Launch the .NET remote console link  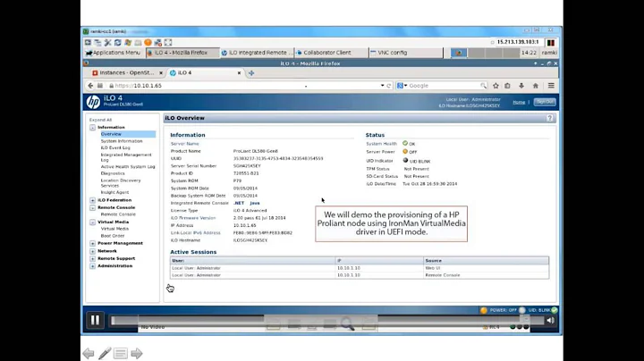click(239, 203)
